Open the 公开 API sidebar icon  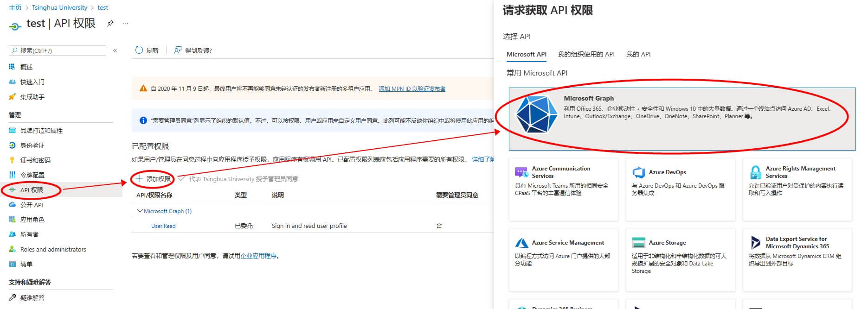12,205
